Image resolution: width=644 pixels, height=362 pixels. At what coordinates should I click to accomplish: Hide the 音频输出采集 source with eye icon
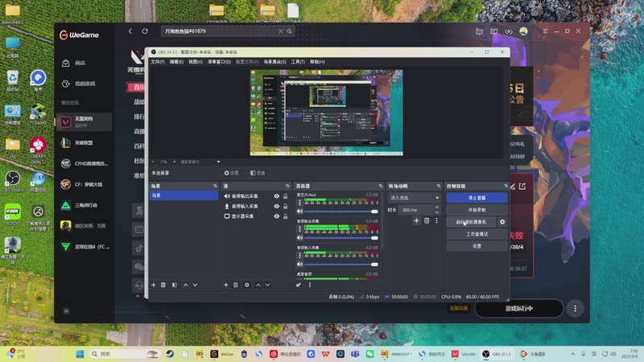[x=277, y=196]
